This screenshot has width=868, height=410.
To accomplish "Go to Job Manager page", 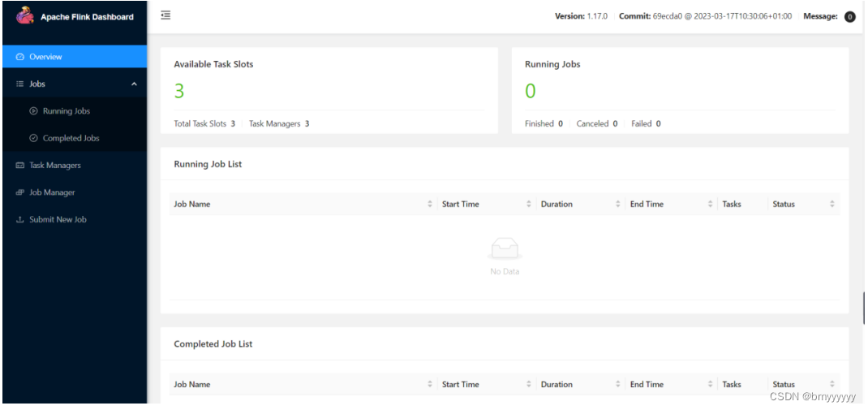I will pos(75,192).
